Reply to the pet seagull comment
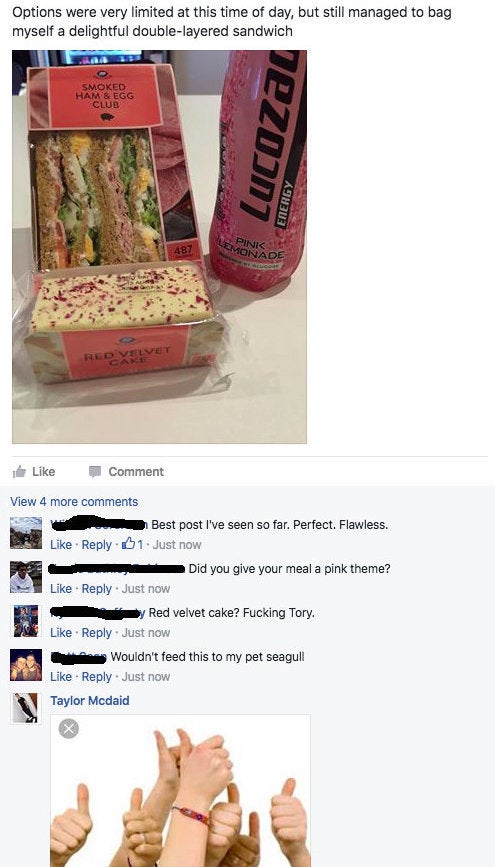The width and height of the screenshot is (495, 867). tap(96, 677)
